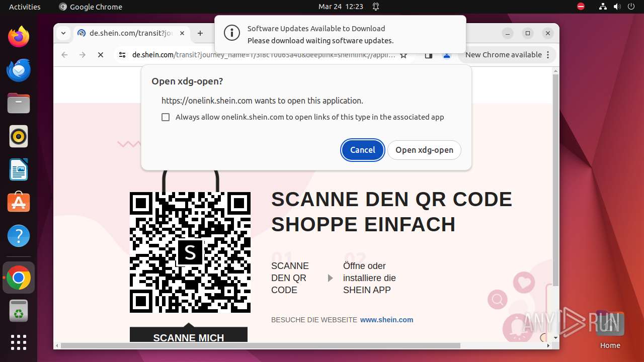The height and width of the screenshot is (362, 644).
Task: Click the network status icon
Action: (603, 7)
